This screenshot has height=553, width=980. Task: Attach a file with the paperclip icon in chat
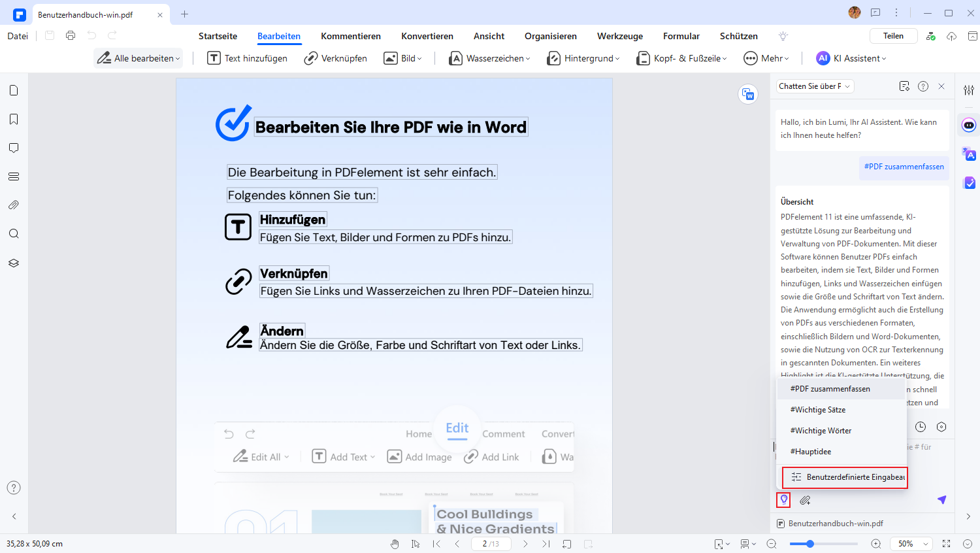(805, 500)
